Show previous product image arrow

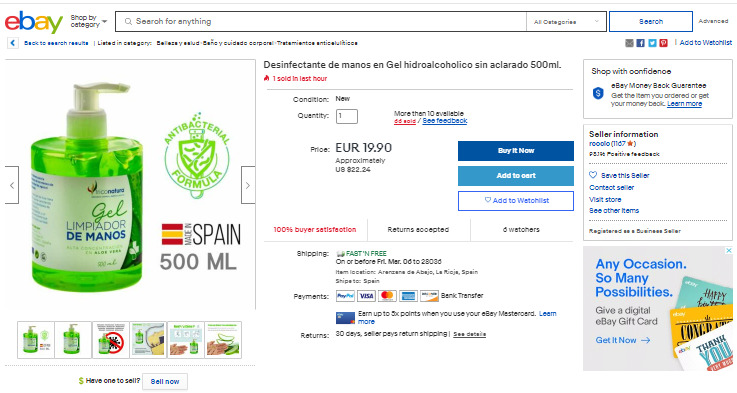(12, 185)
